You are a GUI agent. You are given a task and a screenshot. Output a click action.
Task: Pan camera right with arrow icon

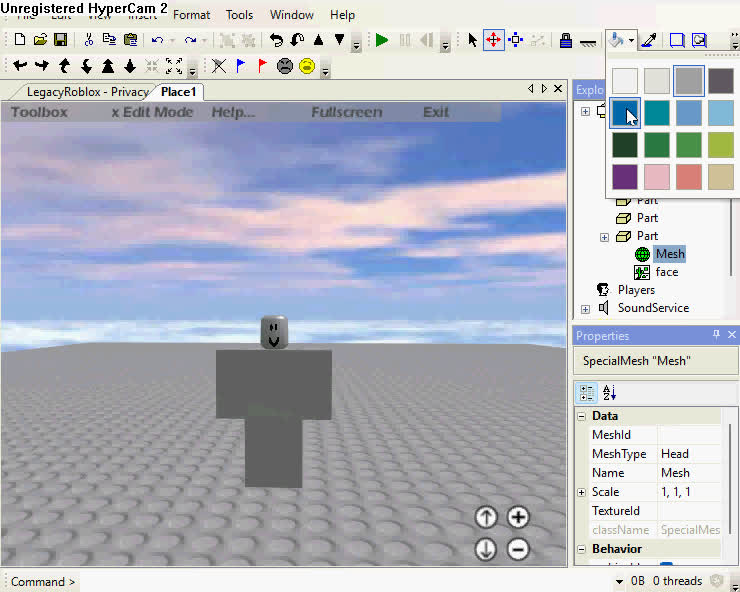point(42,66)
